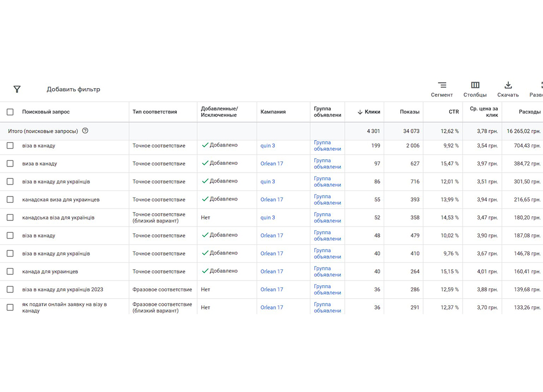543x392 pixels.
Task: Click total impressions 34 073
Action: (411, 131)
